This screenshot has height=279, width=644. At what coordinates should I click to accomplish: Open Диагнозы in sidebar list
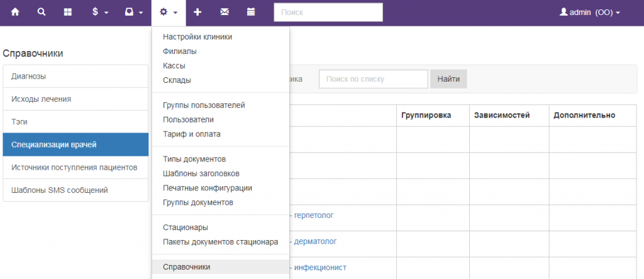click(x=75, y=76)
